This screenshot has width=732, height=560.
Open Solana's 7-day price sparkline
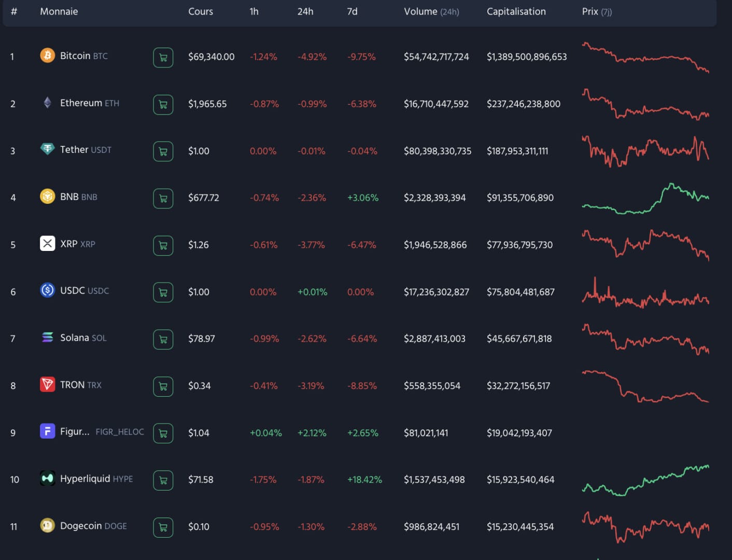click(x=645, y=339)
